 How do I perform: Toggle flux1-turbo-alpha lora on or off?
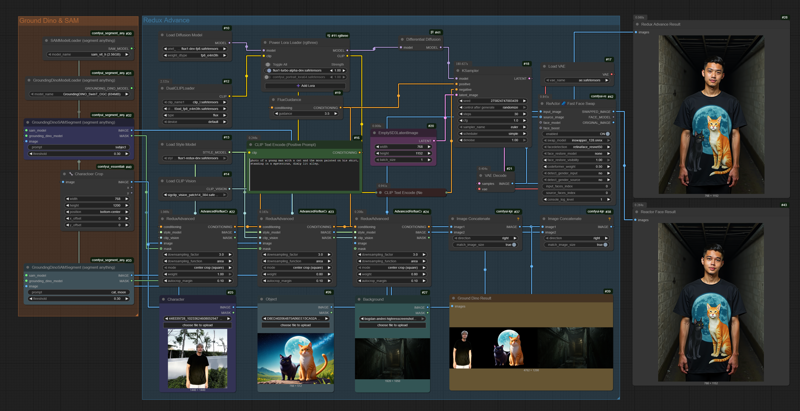tap(270, 70)
